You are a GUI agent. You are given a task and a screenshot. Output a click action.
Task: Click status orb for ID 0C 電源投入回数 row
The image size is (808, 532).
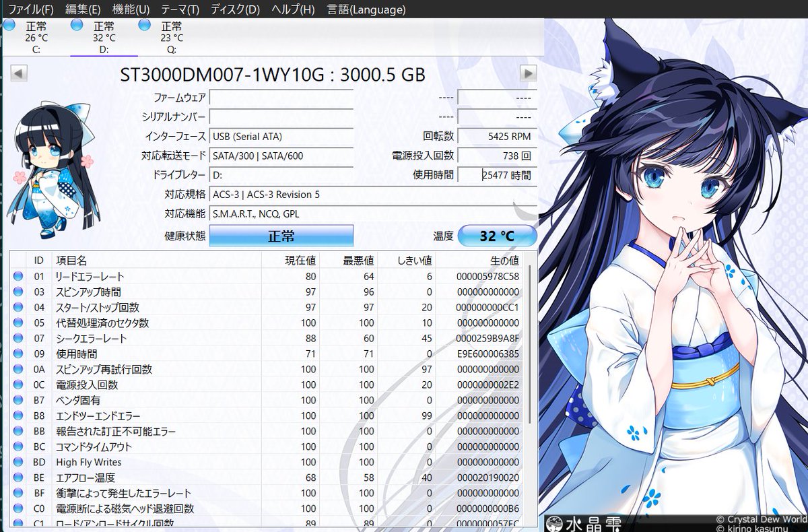pyautogui.click(x=18, y=385)
